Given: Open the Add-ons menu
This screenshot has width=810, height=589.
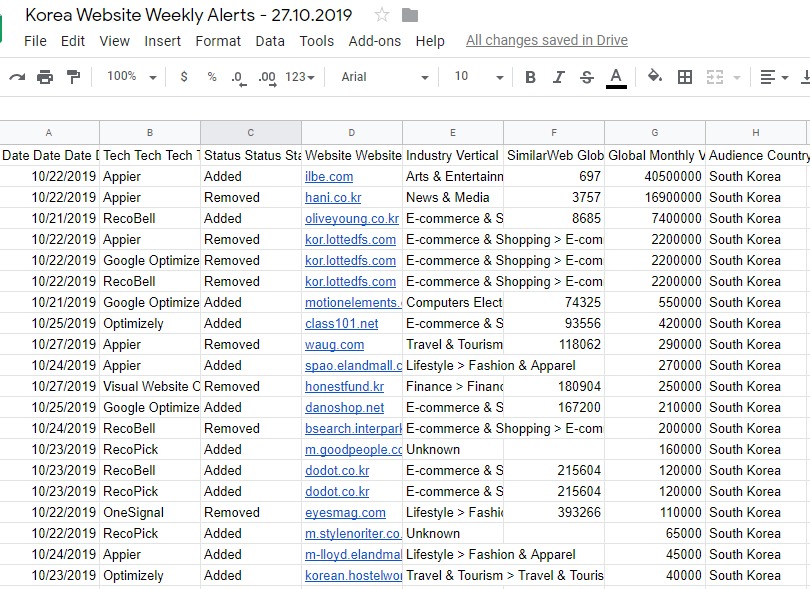Looking at the screenshot, I should pos(374,41).
